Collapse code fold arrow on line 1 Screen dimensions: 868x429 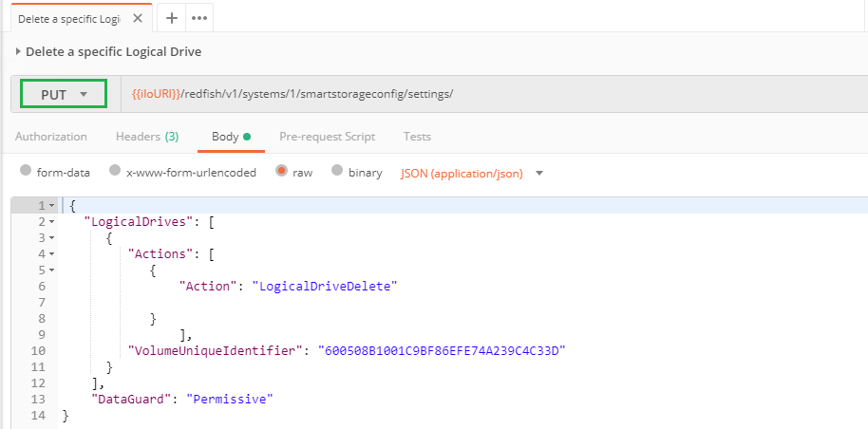51,206
